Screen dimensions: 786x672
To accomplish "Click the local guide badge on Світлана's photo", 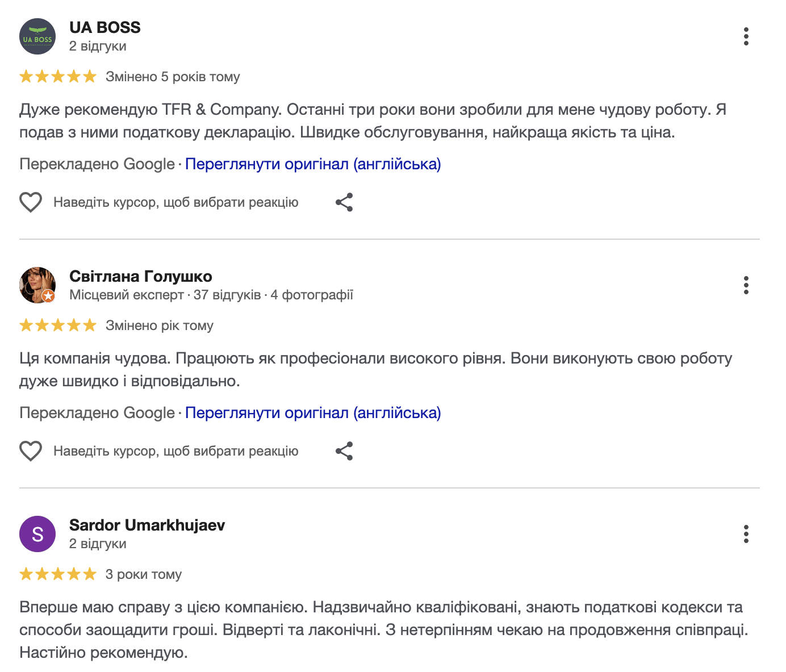I will [x=49, y=296].
